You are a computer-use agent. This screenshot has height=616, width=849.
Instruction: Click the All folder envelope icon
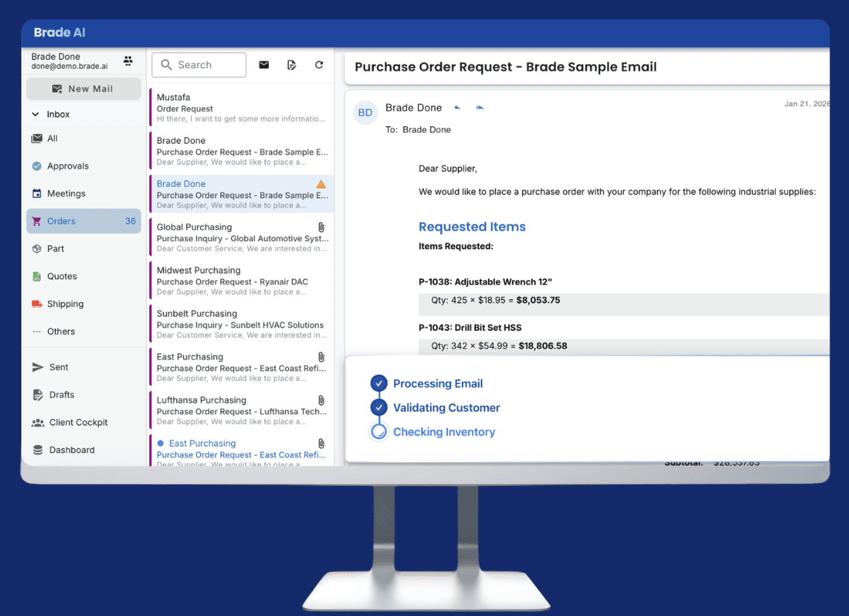(x=37, y=138)
